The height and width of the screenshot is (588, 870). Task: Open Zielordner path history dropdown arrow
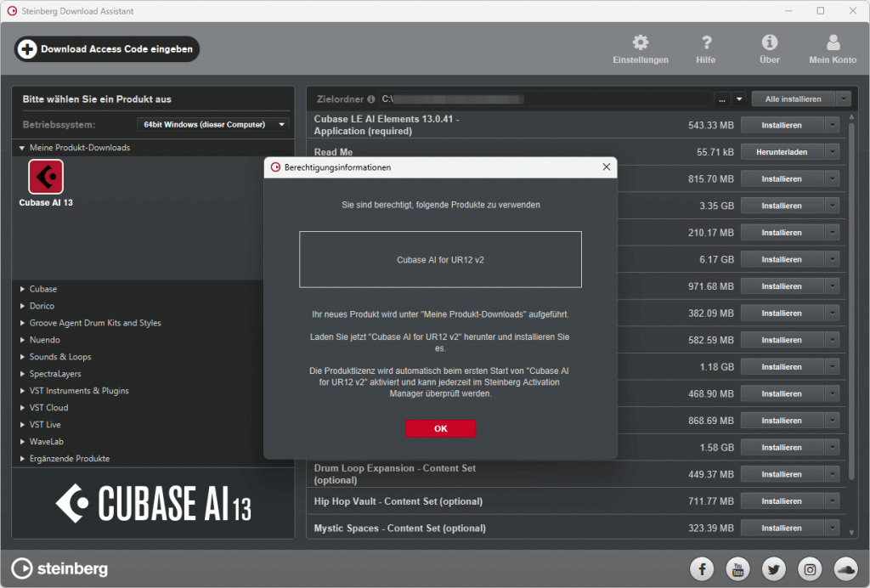(x=739, y=99)
